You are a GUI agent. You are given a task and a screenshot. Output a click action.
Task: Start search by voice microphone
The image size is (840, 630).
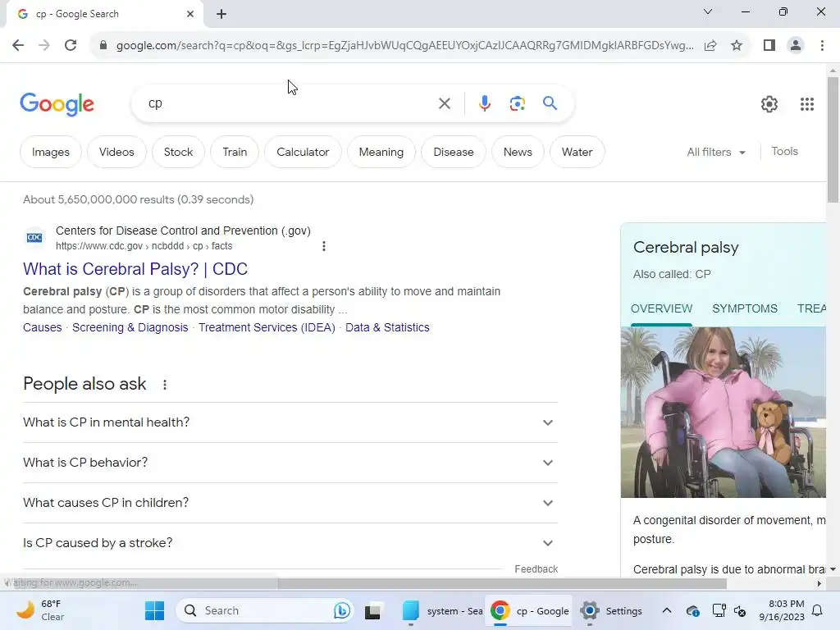(484, 103)
